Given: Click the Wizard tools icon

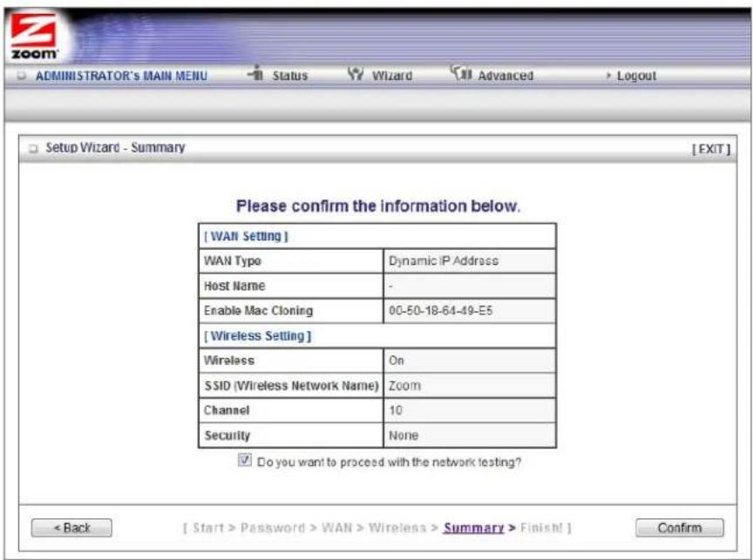Looking at the screenshot, I should point(356,74).
